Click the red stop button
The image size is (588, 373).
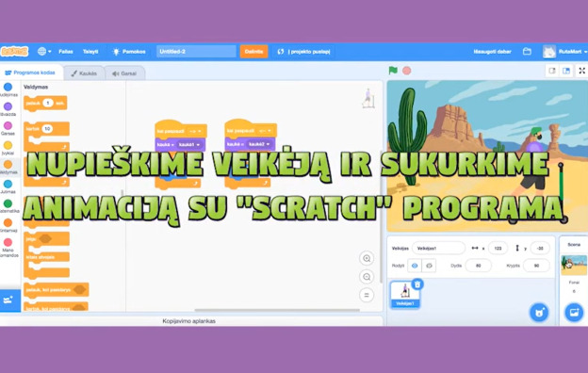(406, 71)
